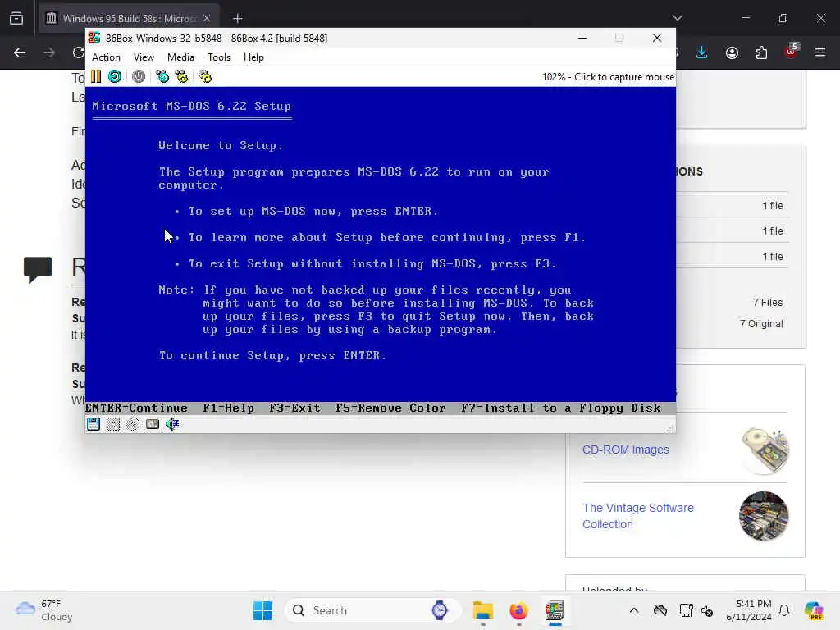Click the 'F3=Exit' text in DOS screen
Screen dimensions: 840x630
click(x=294, y=409)
